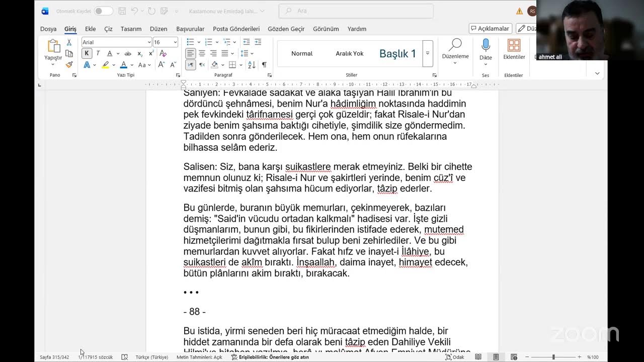Toggle show paragraph marks (¶)
Image resolution: width=644 pixels, height=362 pixels.
click(x=264, y=65)
